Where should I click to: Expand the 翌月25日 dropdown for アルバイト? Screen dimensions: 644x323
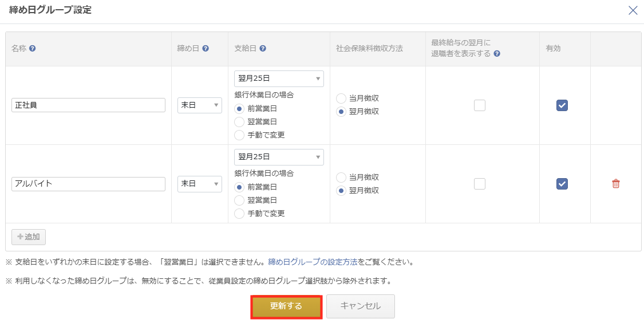279,157
